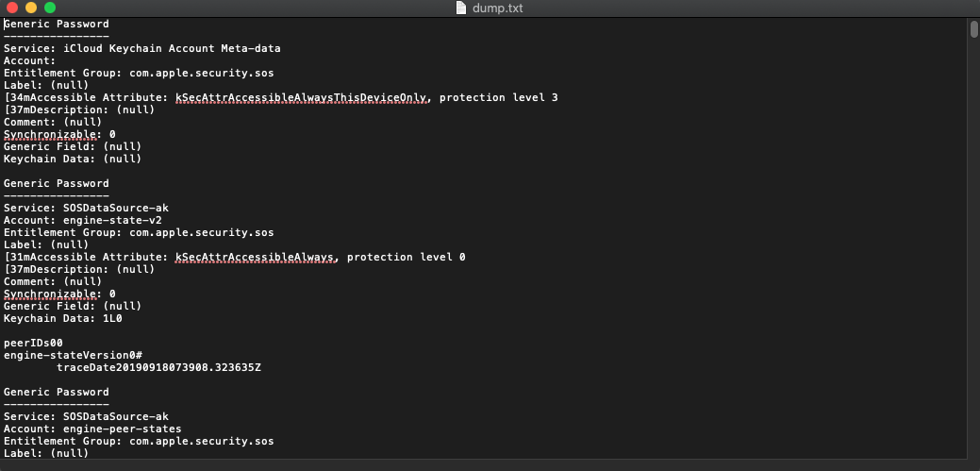Click the vertical scrollbar thumb
This screenshot has width=980, height=471.
click(x=973, y=29)
